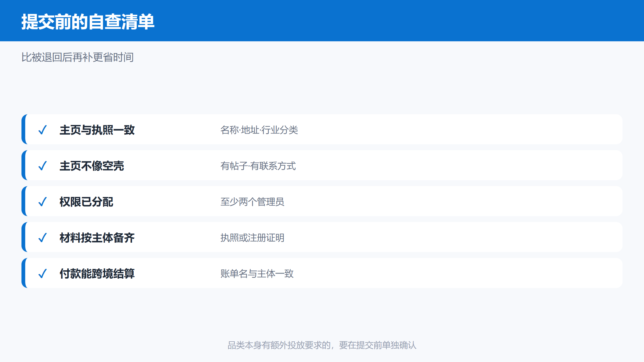Click the description 执照或注册证明
The width and height of the screenshot is (644, 362).
click(x=252, y=238)
